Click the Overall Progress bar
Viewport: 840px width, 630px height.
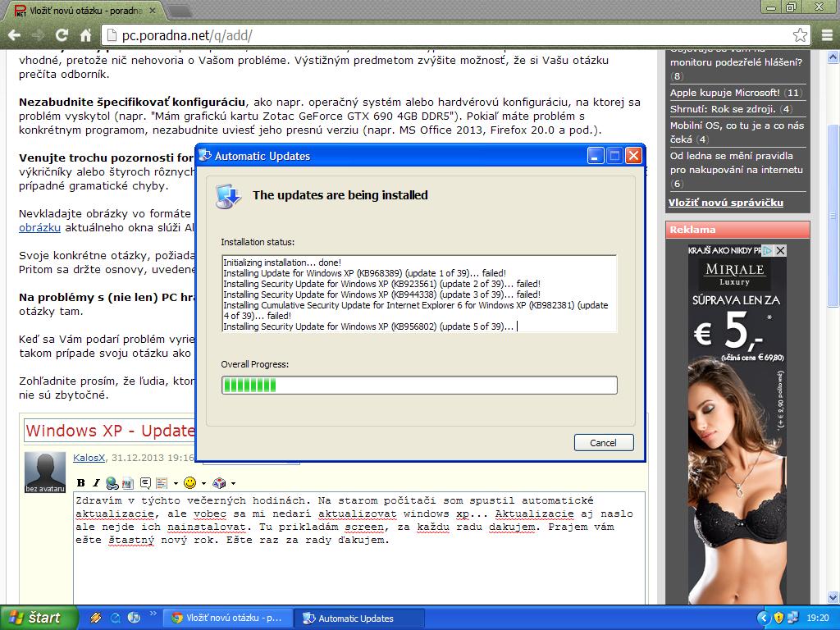coord(419,385)
